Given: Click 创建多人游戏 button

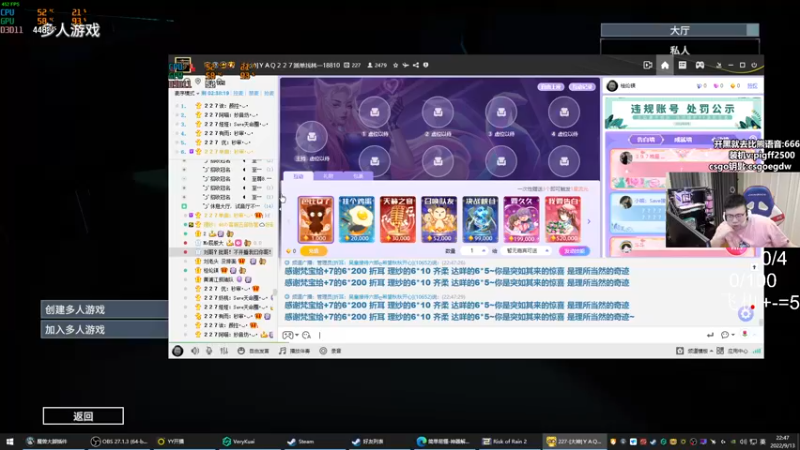Looking at the screenshot, I should [104, 310].
